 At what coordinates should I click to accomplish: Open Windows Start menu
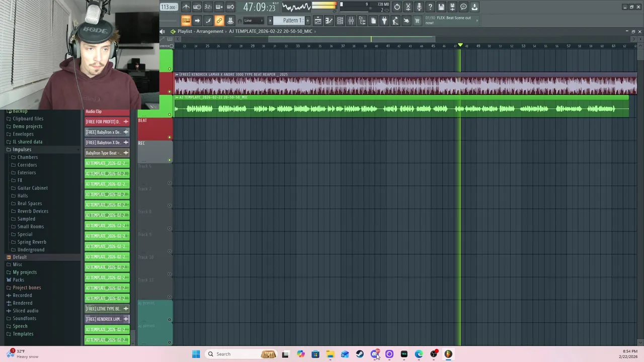pos(196,354)
